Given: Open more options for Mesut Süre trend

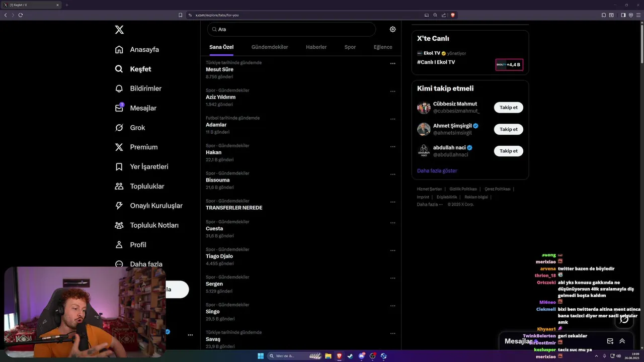Looking at the screenshot, I should coord(392,64).
